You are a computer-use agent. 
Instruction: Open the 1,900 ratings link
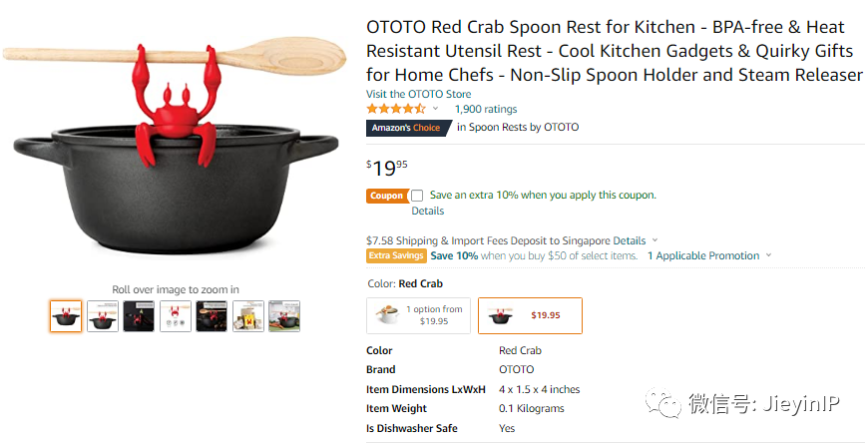coord(486,109)
